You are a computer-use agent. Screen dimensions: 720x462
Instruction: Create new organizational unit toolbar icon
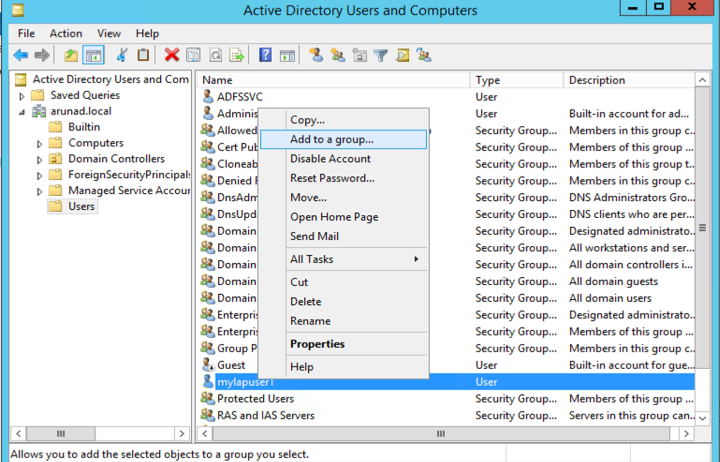coord(360,56)
